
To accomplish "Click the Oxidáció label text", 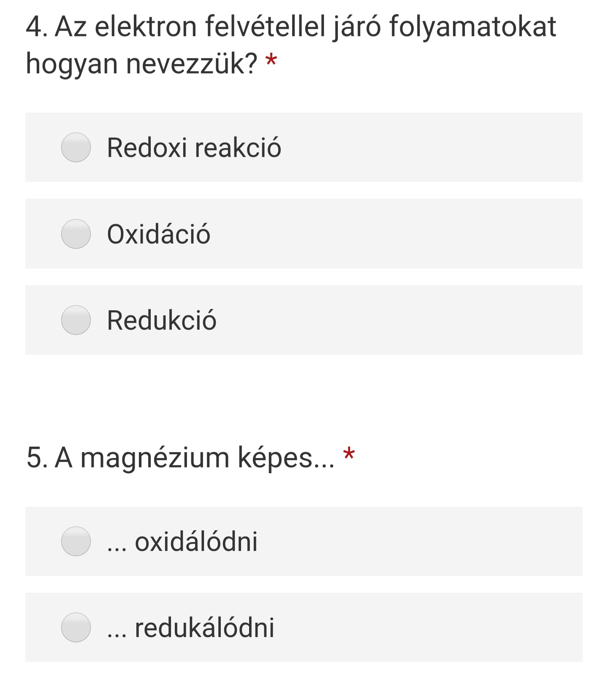I will [x=159, y=234].
